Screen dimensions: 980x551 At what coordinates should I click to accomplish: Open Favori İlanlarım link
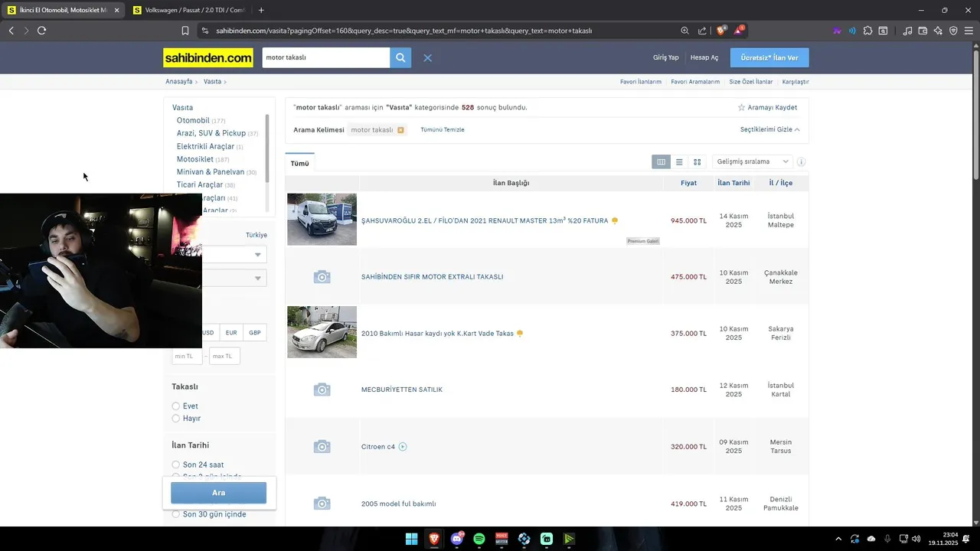(x=641, y=82)
